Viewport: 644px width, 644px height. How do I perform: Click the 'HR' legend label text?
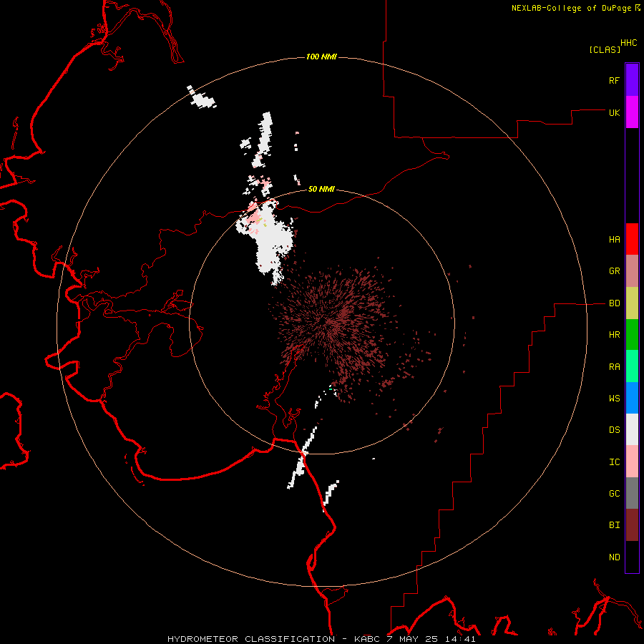point(614,335)
